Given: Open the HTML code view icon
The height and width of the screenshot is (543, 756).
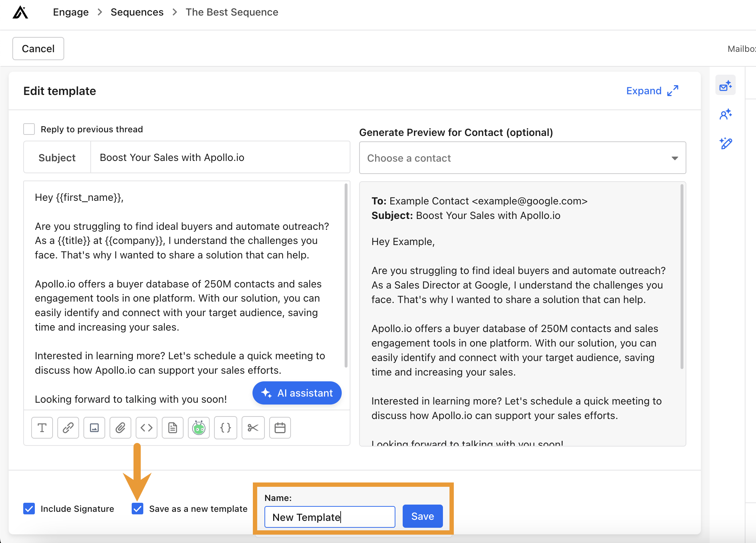Looking at the screenshot, I should pyautogui.click(x=147, y=428).
